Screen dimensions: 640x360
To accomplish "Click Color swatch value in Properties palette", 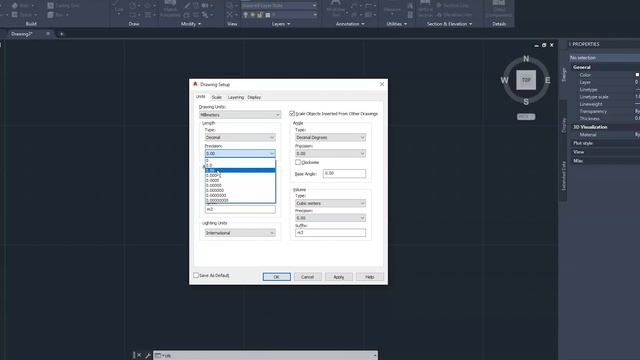I will tap(637, 75).
